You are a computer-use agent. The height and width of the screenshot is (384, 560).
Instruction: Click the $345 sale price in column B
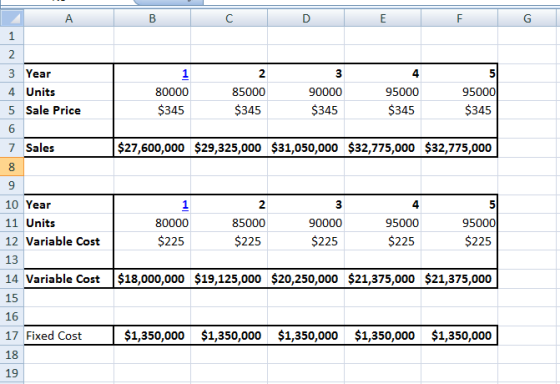click(171, 110)
